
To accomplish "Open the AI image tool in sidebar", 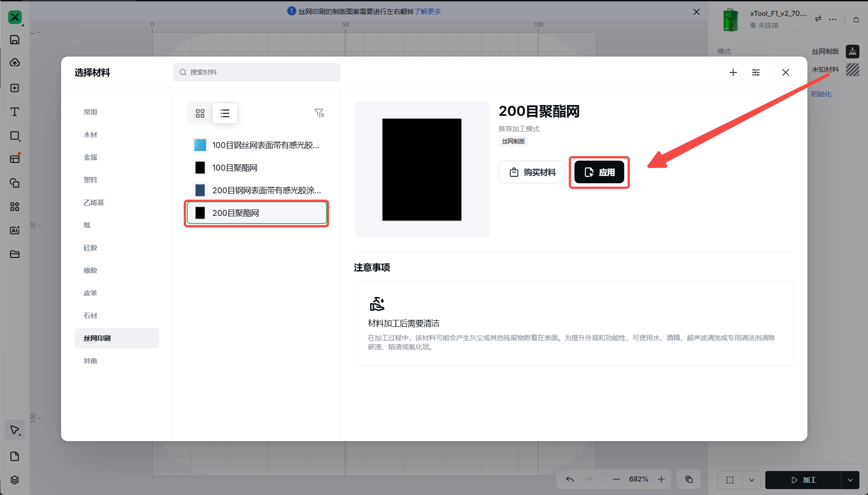I will (14, 230).
